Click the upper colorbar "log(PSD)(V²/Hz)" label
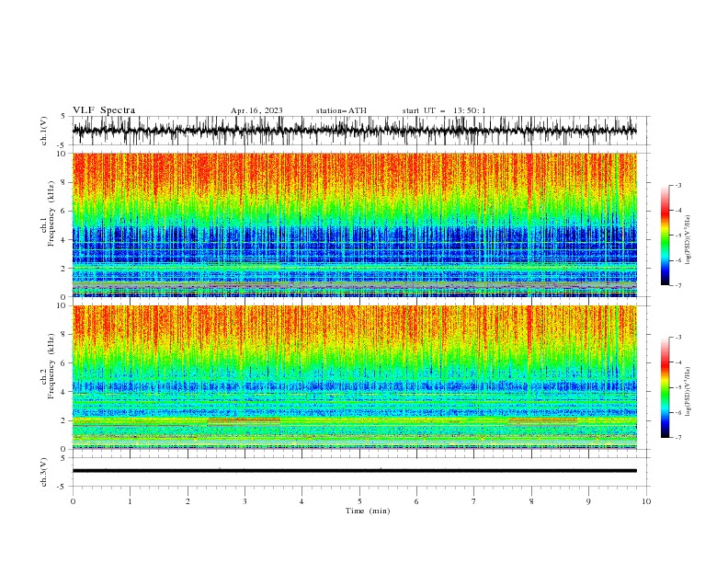728x563 pixels. click(x=688, y=240)
